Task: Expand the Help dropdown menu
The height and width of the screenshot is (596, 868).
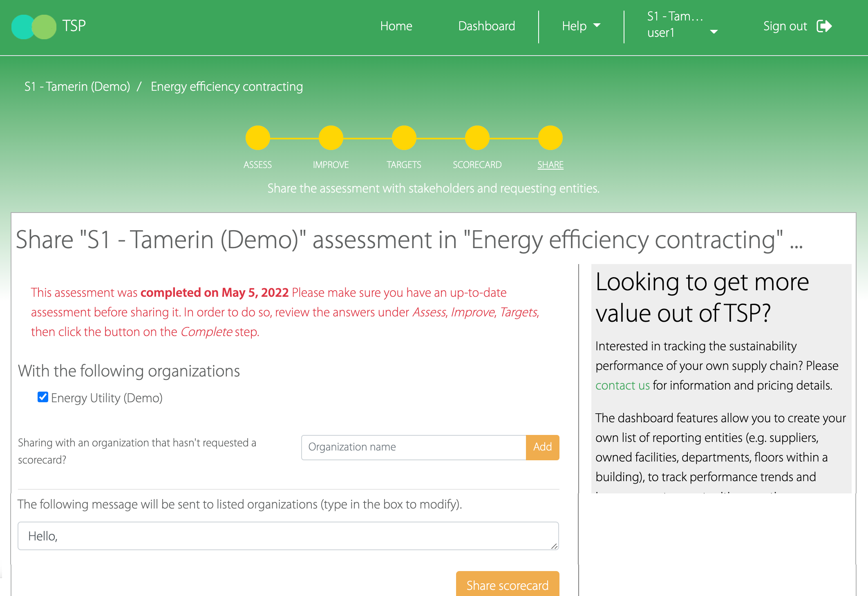Action: pyautogui.click(x=581, y=26)
